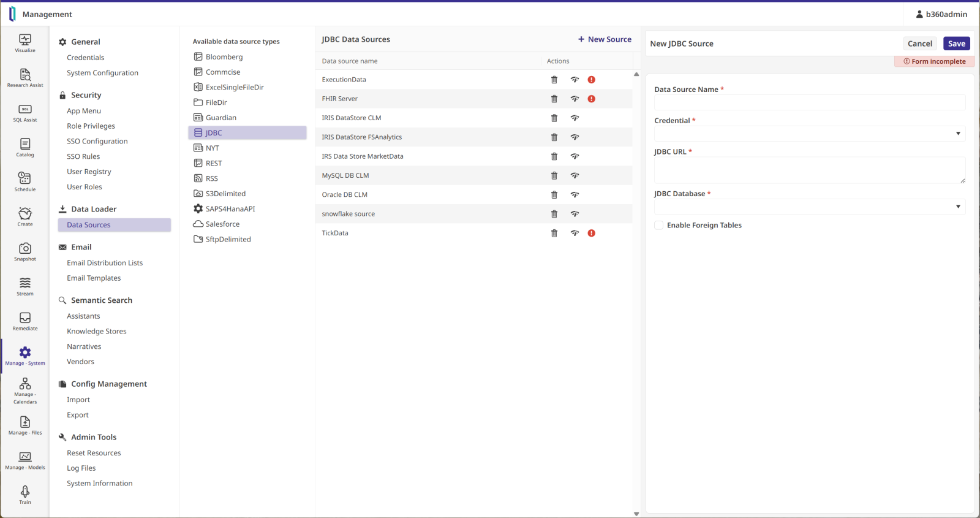Click the Data Source Name field
The width and height of the screenshot is (980, 518).
point(809,102)
